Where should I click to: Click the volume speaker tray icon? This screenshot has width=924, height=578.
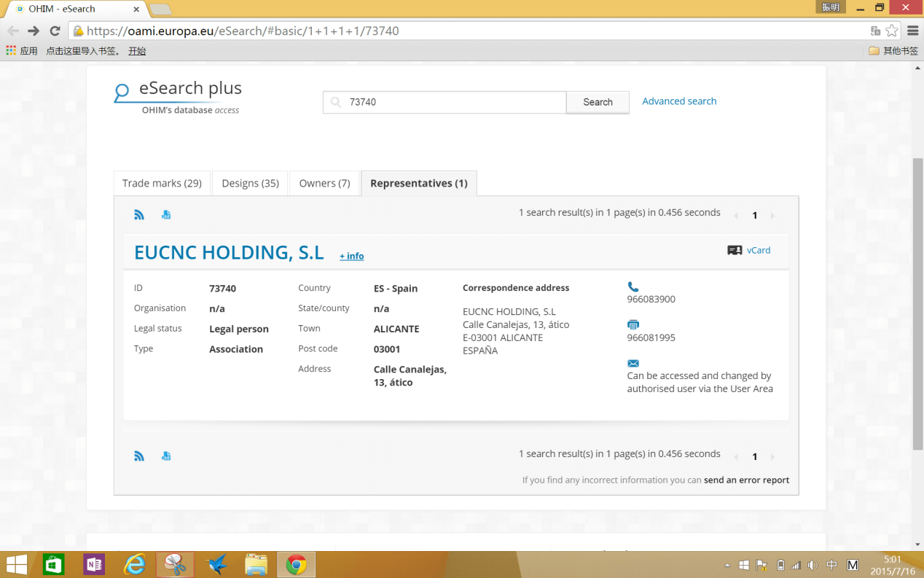tap(813, 565)
